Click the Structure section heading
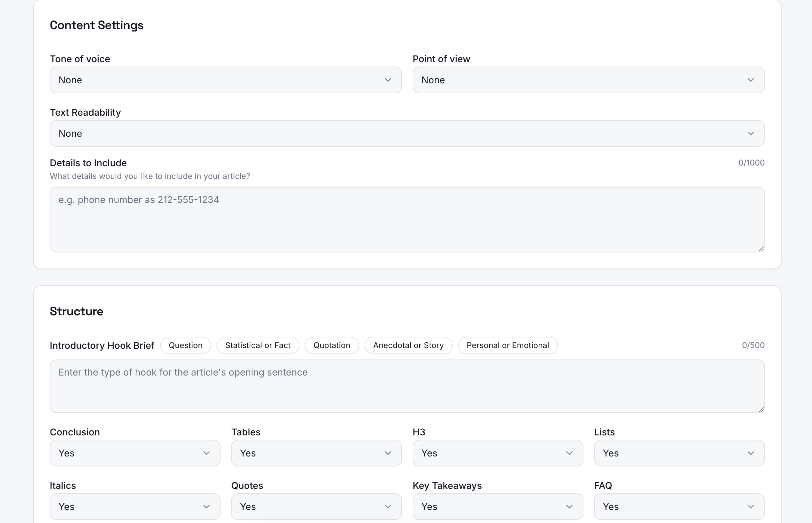Viewport: 812px width, 523px height. [76, 311]
